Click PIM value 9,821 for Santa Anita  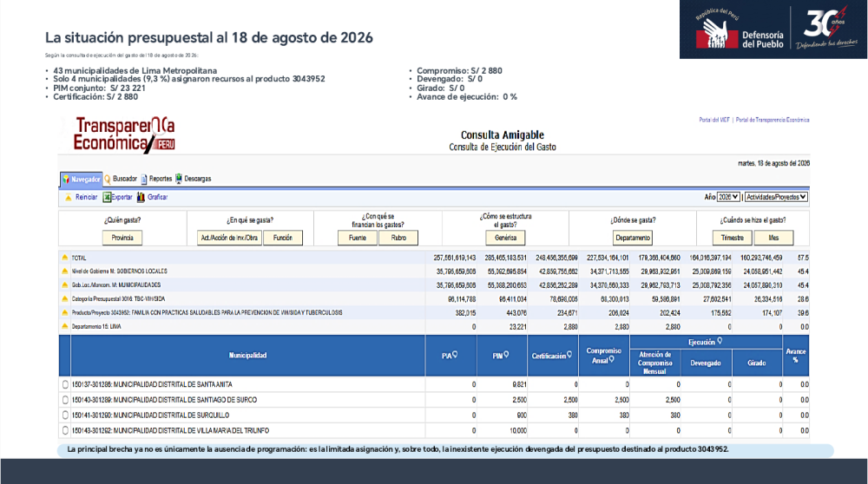(519, 384)
